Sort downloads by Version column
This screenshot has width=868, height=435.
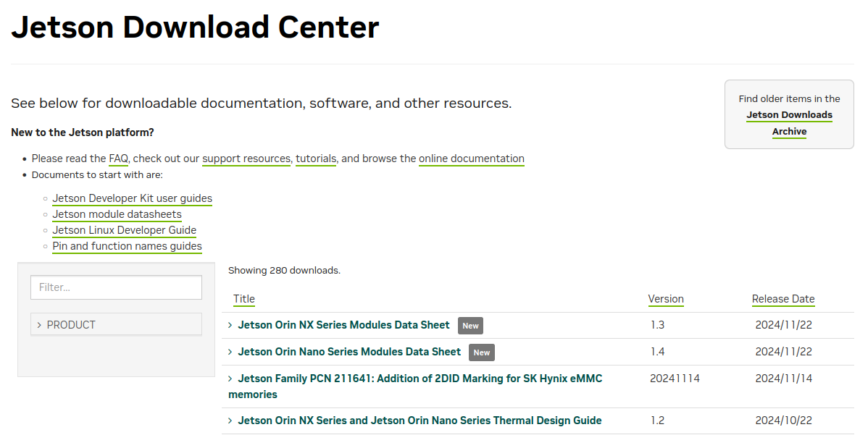(665, 299)
